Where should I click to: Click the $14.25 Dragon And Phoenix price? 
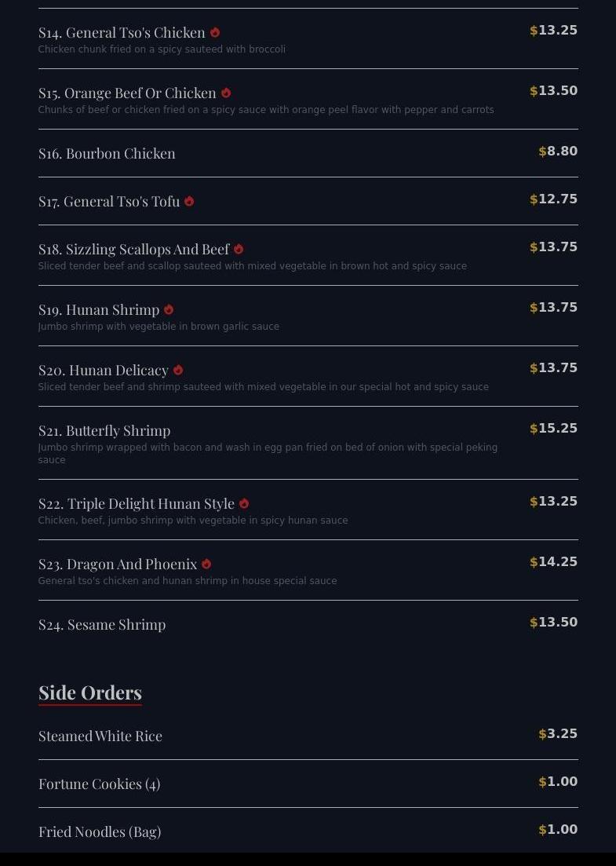tap(554, 562)
